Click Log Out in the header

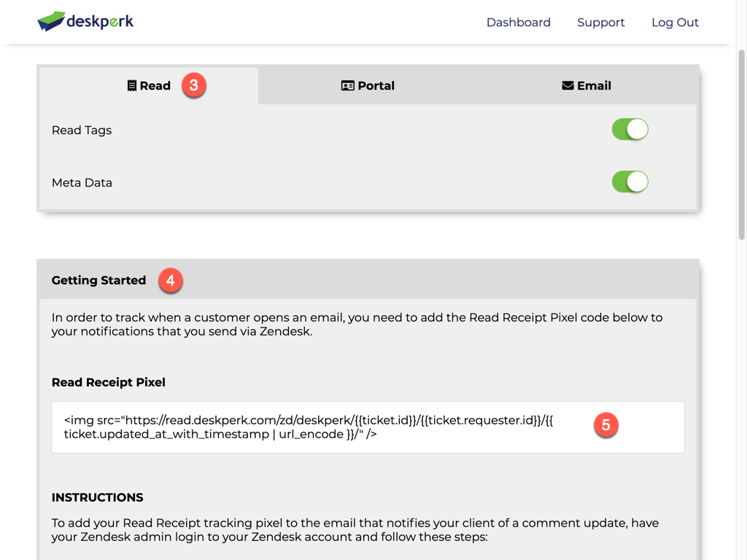675,23
